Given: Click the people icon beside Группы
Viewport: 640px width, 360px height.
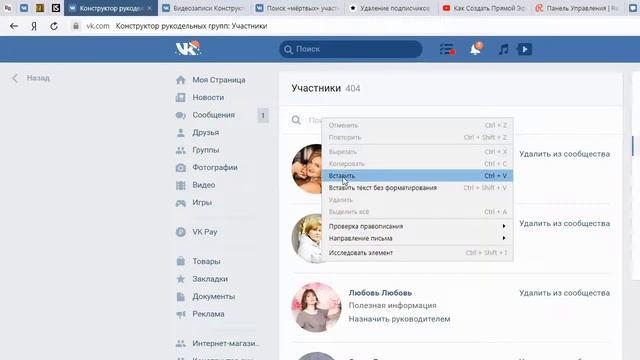Looking at the screenshot, I should (181, 150).
